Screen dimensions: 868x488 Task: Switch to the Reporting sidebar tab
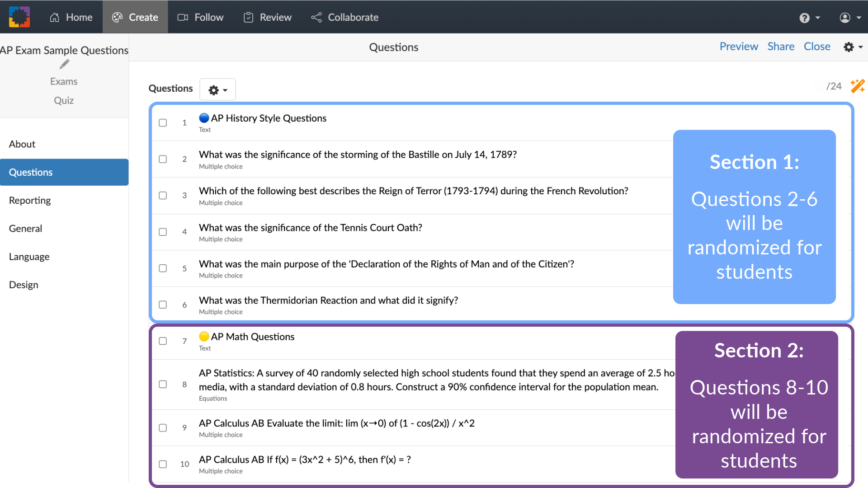coord(29,200)
